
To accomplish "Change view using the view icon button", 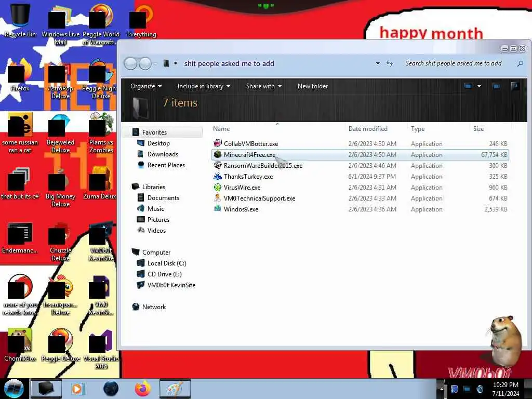I will click(x=468, y=86).
